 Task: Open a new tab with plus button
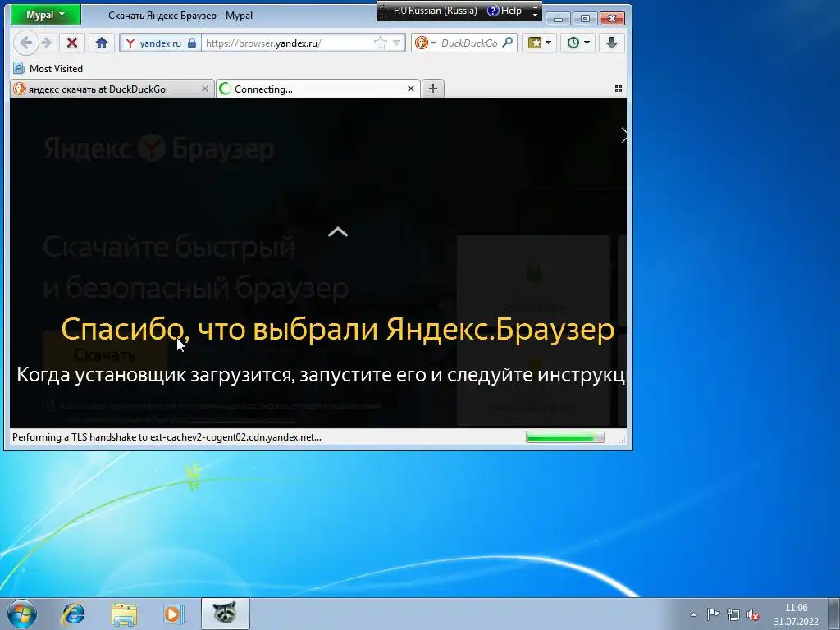(x=433, y=89)
